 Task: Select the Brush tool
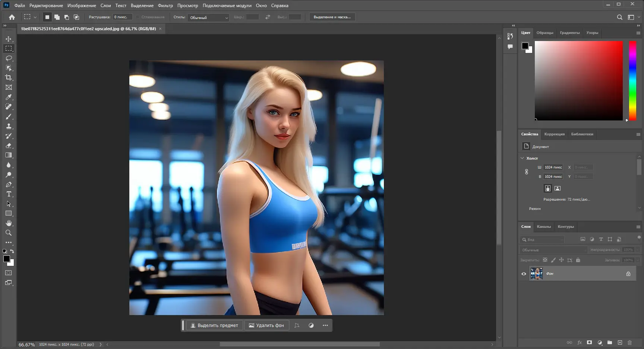pyautogui.click(x=9, y=117)
